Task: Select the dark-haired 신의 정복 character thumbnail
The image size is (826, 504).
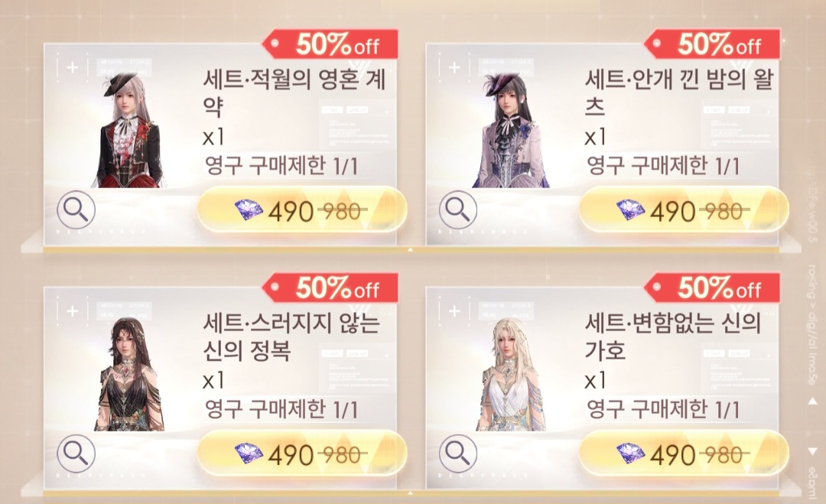Action: click(x=129, y=374)
